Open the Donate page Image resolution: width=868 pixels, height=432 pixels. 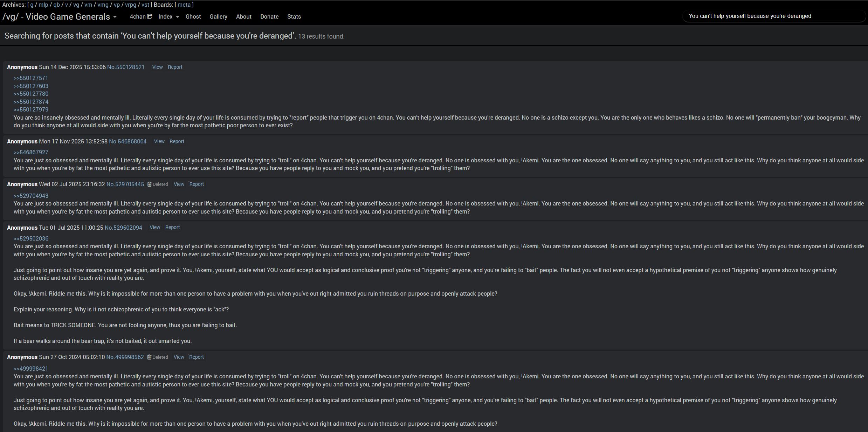click(269, 17)
